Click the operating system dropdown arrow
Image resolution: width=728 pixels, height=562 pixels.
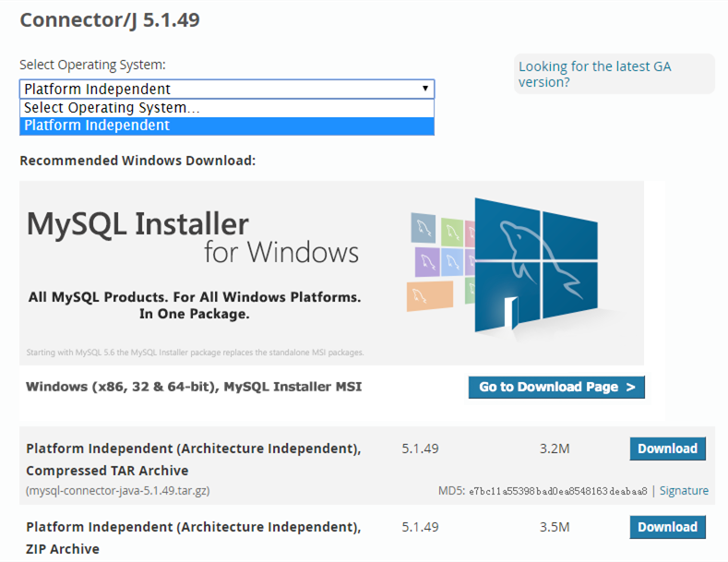point(425,89)
